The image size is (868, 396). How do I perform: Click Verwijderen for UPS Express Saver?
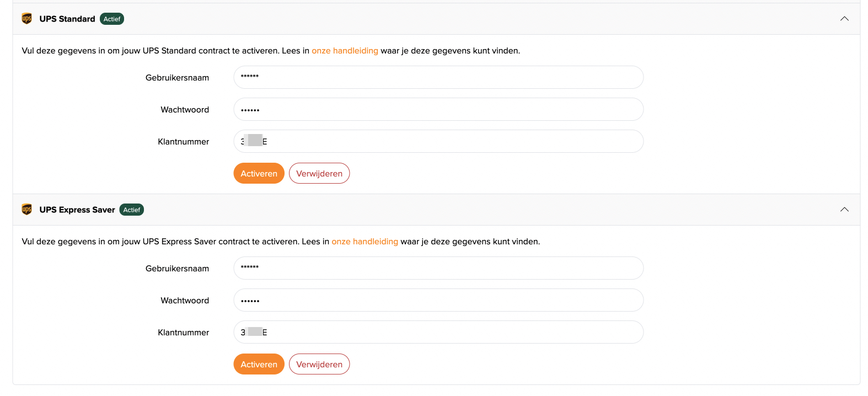319,364
